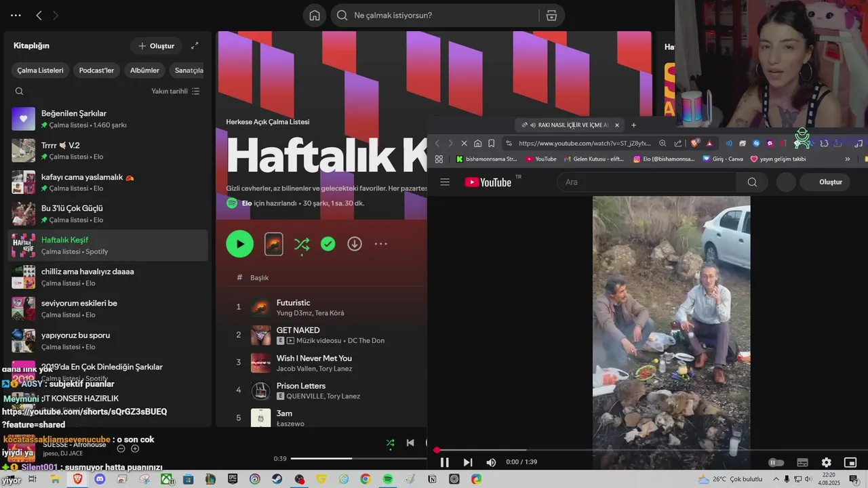Seek on the Spotify song progress bar

[358, 459]
